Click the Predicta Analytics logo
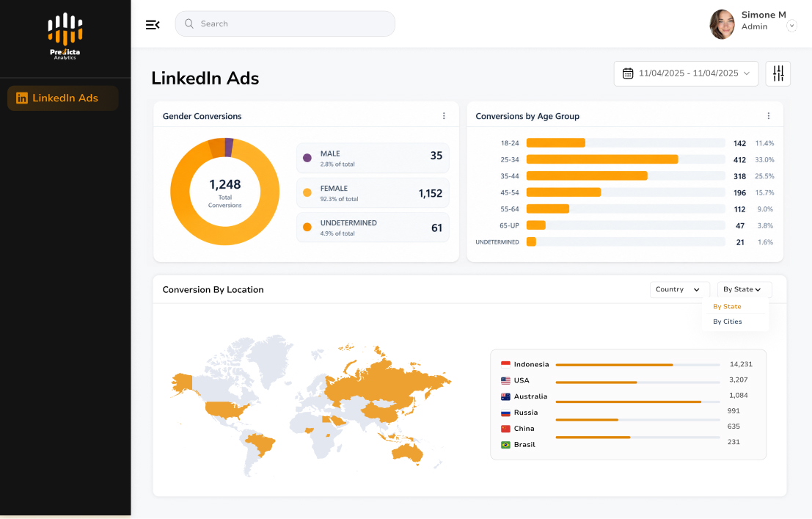 click(65, 36)
